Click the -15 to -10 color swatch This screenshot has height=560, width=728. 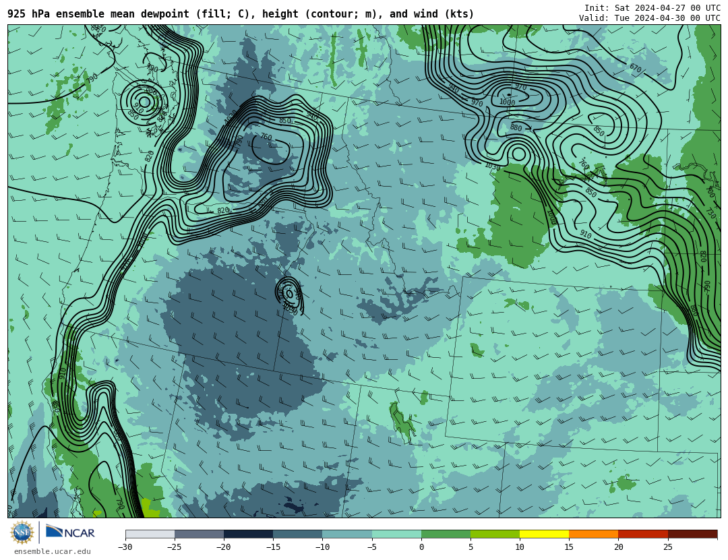(298, 534)
